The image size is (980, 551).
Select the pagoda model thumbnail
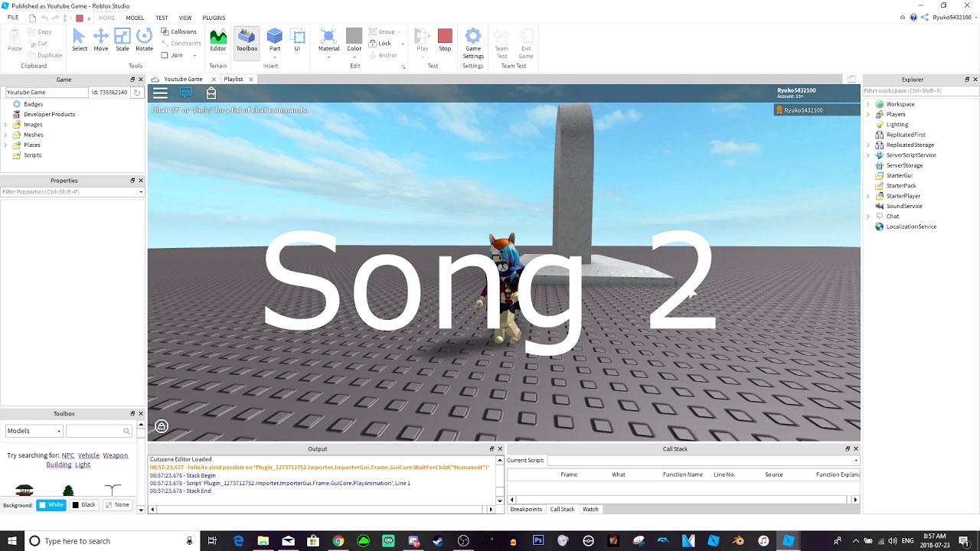pos(24,490)
